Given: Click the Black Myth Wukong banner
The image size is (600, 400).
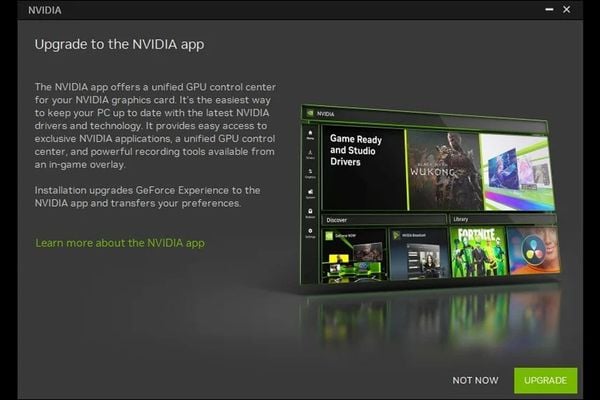Looking at the screenshot, I should click(x=443, y=170).
